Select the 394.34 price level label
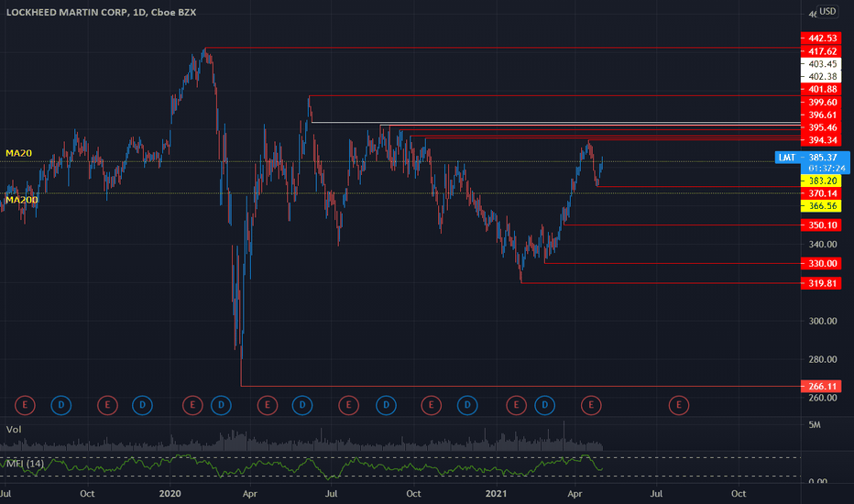The height and width of the screenshot is (504, 854). [821, 140]
